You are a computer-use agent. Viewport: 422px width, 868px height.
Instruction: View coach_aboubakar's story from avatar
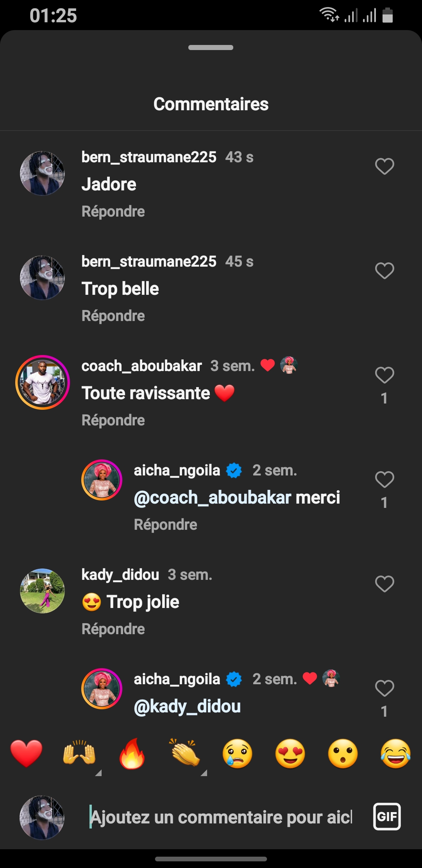tap(43, 382)
